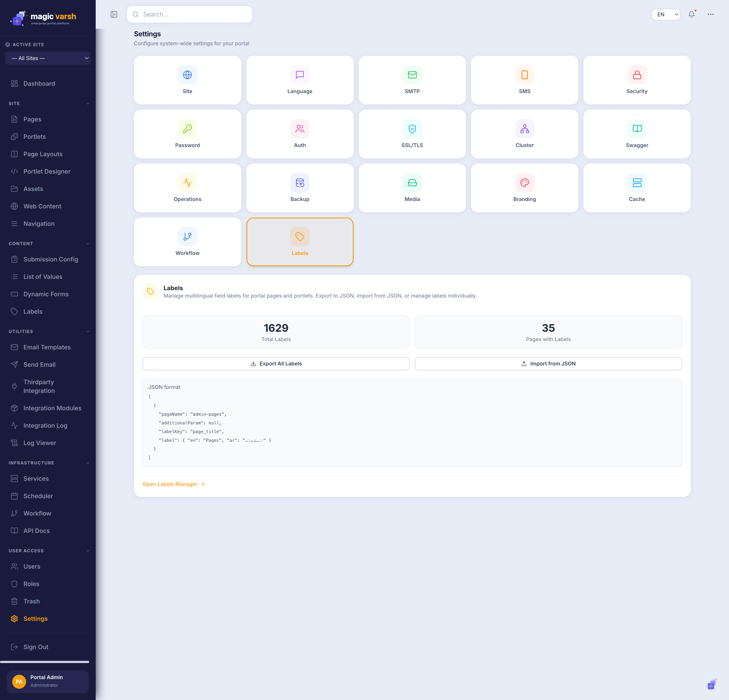729x700 pixels.
Task: Open the Operations settings card
Action: click(x=187, y=188)
